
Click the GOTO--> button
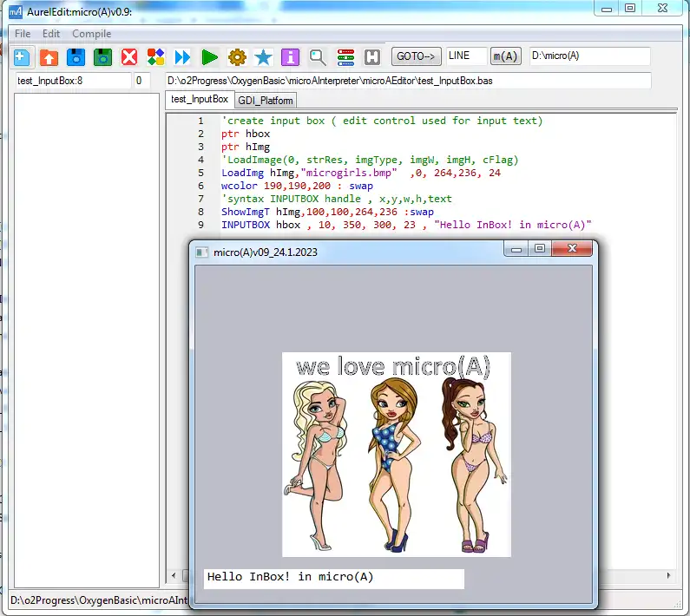click(416, 56)
